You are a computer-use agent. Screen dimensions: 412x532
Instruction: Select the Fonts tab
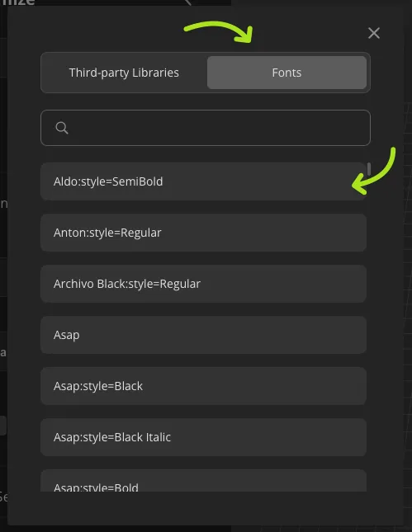(287, 73)
